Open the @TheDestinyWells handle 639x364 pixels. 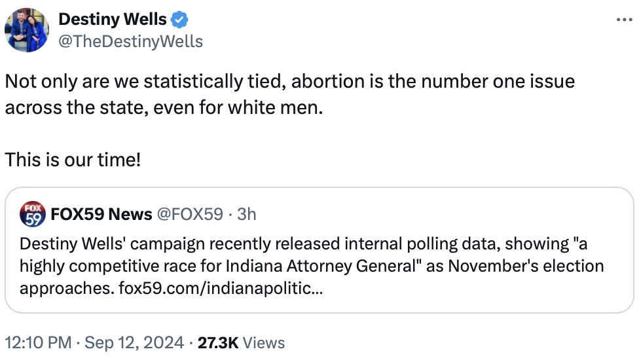tap(130, 42)
